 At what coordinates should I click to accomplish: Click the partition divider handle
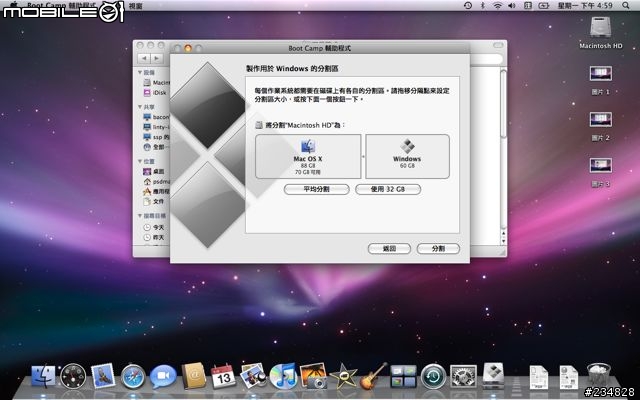click(x=363, y=156)
